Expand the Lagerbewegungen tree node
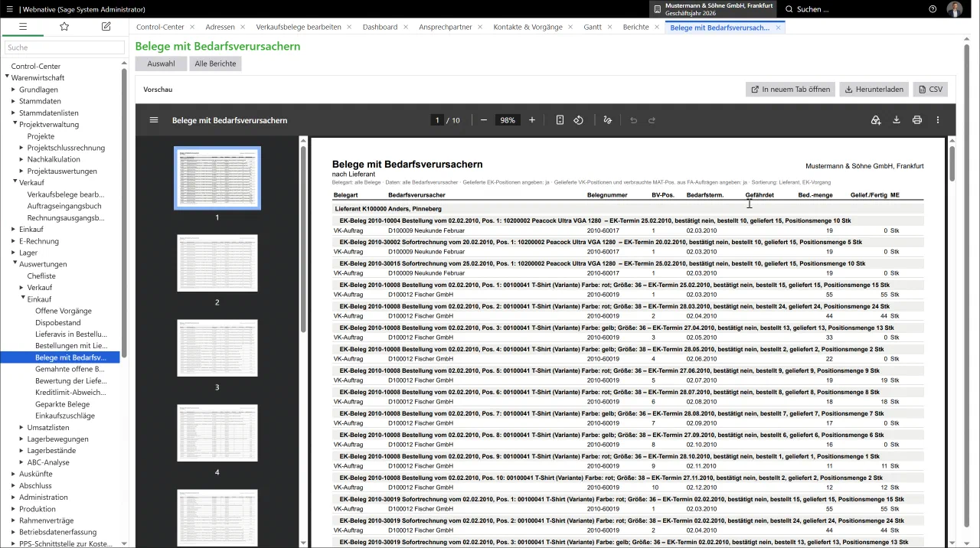Viewport: 980px width, 548px height. [x=22, y=439]
